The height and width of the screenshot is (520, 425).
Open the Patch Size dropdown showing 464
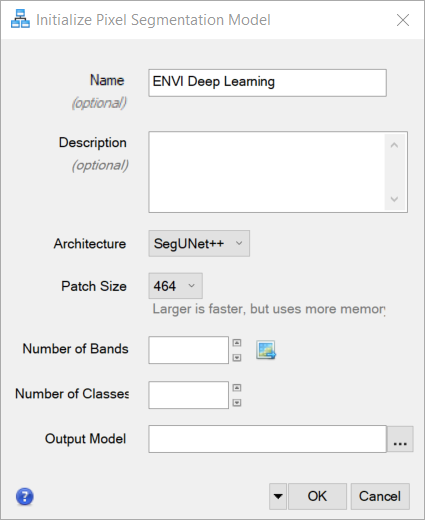(175, 286)
